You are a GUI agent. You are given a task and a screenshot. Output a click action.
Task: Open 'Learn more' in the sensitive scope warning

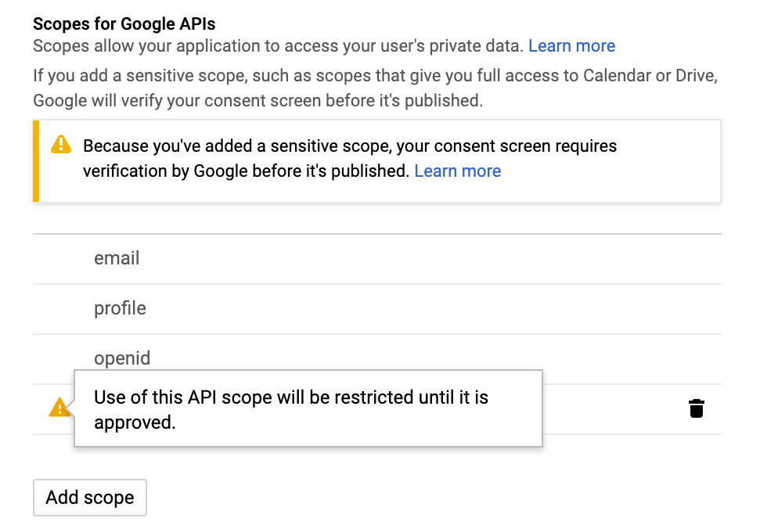(x=457, y=171)
